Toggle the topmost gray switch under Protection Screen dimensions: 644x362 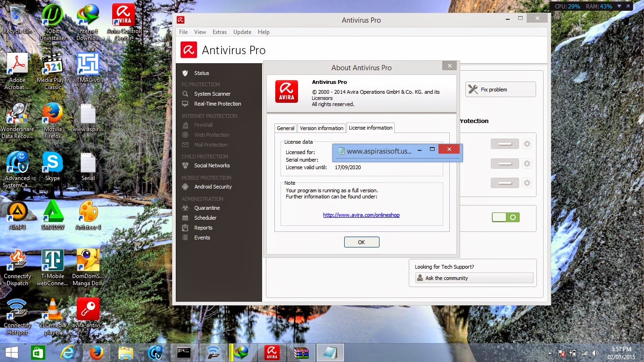click(505, 144)
